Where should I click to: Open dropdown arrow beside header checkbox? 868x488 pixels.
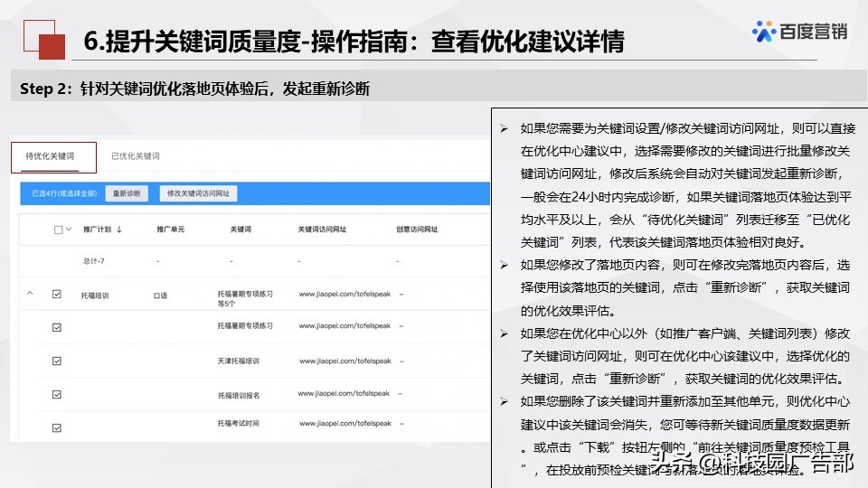point(69,229)
